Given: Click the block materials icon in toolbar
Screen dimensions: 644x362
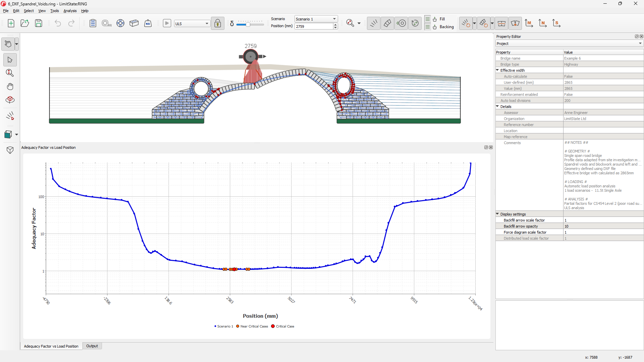Looking at the screenshot, I should (134, 23).
